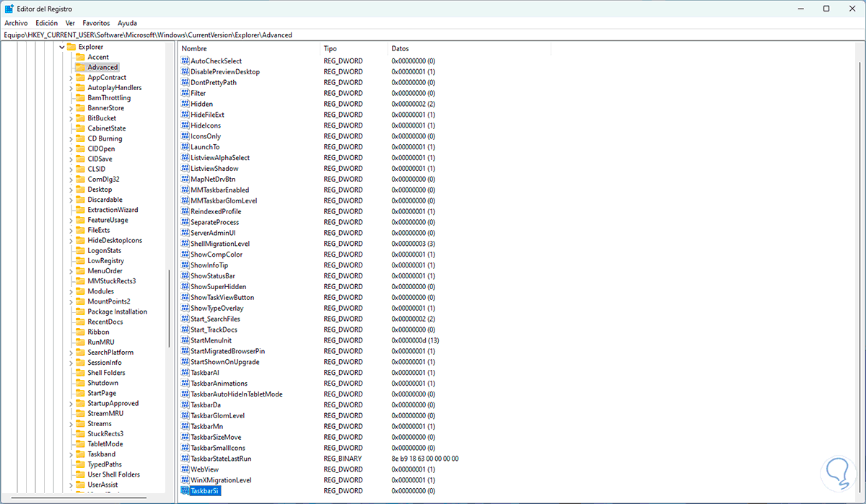Image resolution: width=866 pixels, height=504 pixels.
Task: Open the Favoritos menu
Action: point(96,23)
